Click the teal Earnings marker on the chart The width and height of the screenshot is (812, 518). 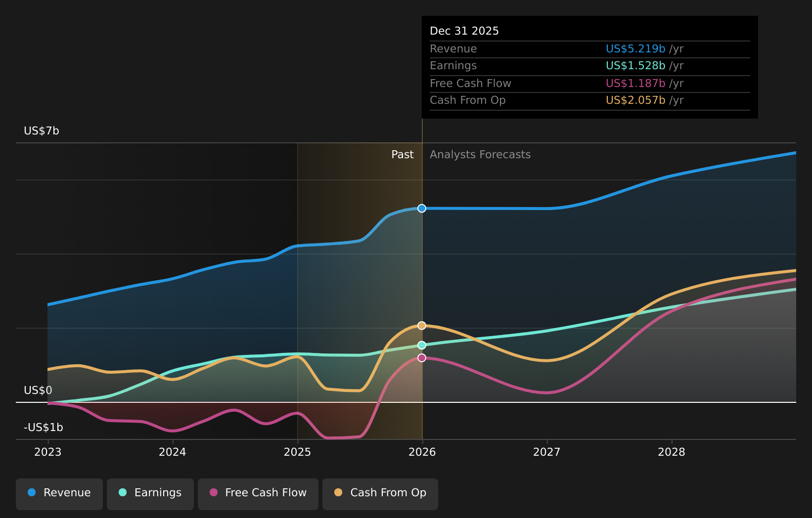pos(422,345)
